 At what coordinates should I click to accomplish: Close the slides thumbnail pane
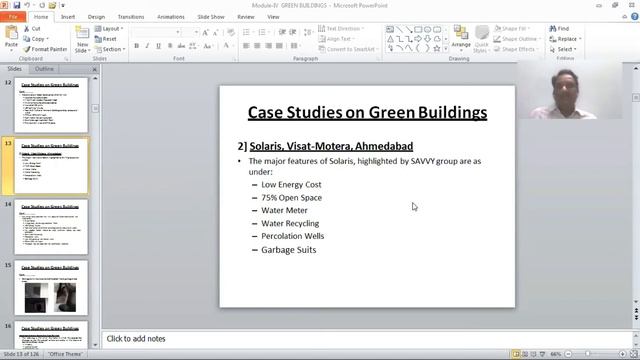95,69
